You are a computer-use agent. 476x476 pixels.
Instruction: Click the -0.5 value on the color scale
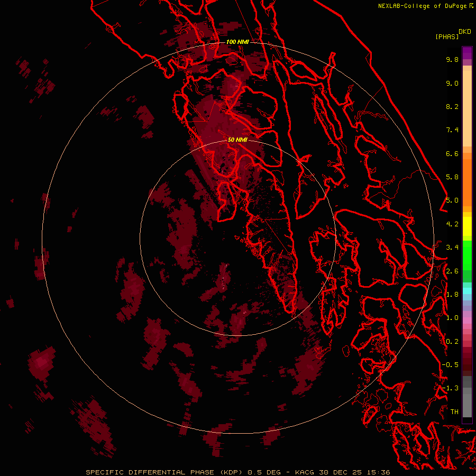point(450,365)
